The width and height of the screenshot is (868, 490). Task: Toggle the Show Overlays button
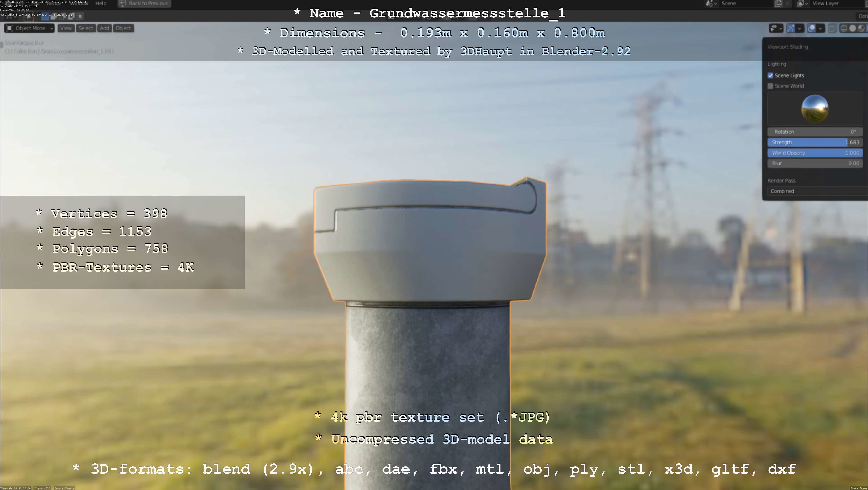coord(811,28)
